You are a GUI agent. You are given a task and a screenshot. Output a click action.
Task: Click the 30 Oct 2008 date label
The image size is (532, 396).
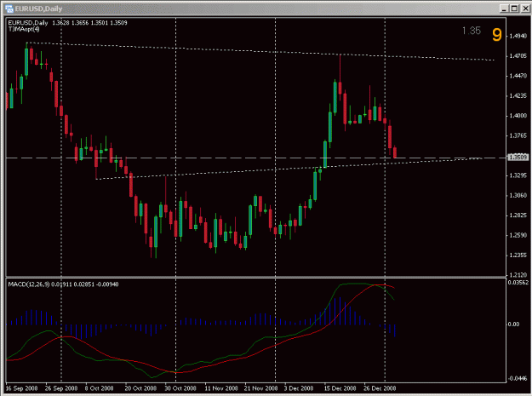pyautogui.click(x=180, y=388)
